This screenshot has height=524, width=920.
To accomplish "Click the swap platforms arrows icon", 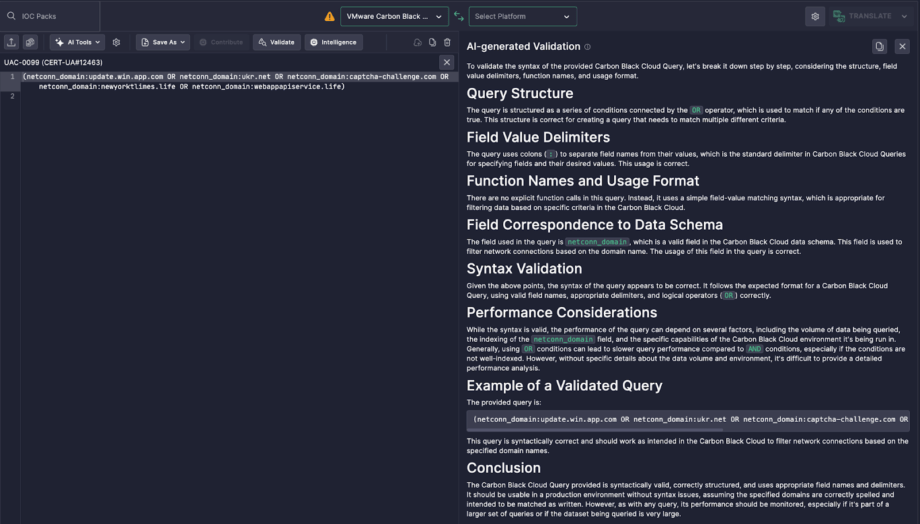I will [459, 16].
